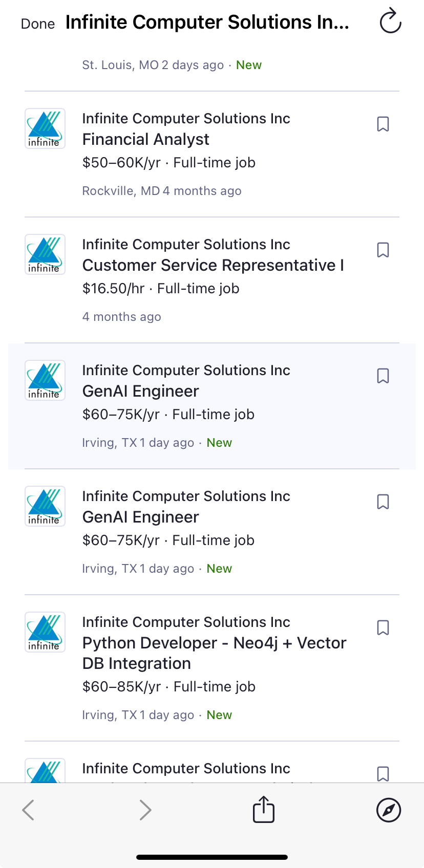
Task: Go forward using the right chevron
Action: click(x=145, y=810)
